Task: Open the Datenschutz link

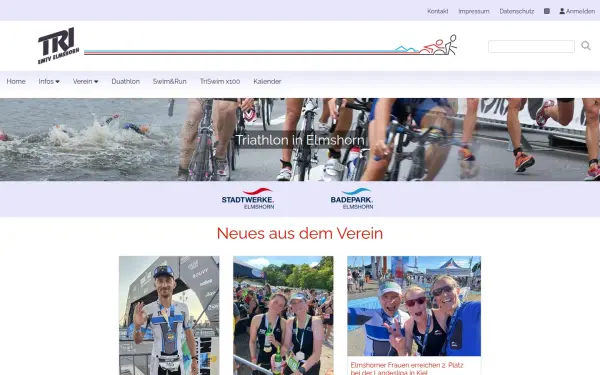Action: (x=517, y=11)
